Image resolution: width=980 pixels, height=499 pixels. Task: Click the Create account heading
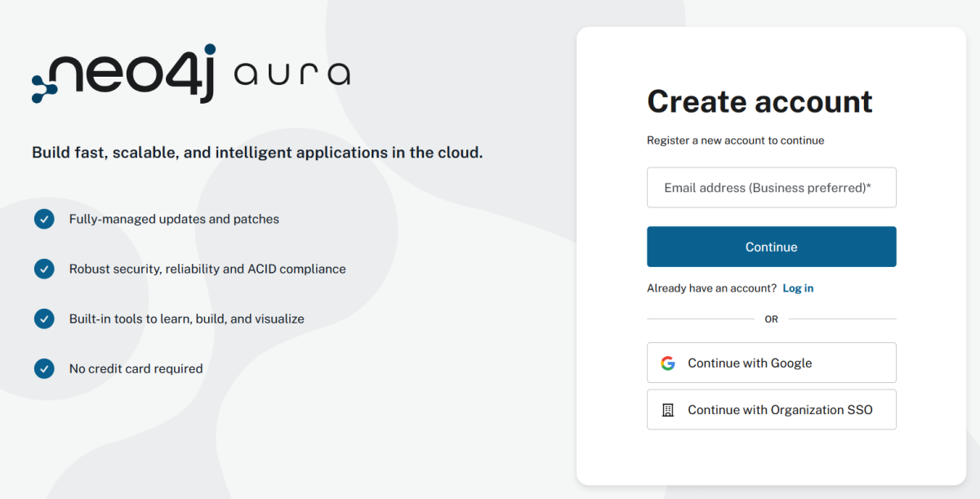coord(759,102)
